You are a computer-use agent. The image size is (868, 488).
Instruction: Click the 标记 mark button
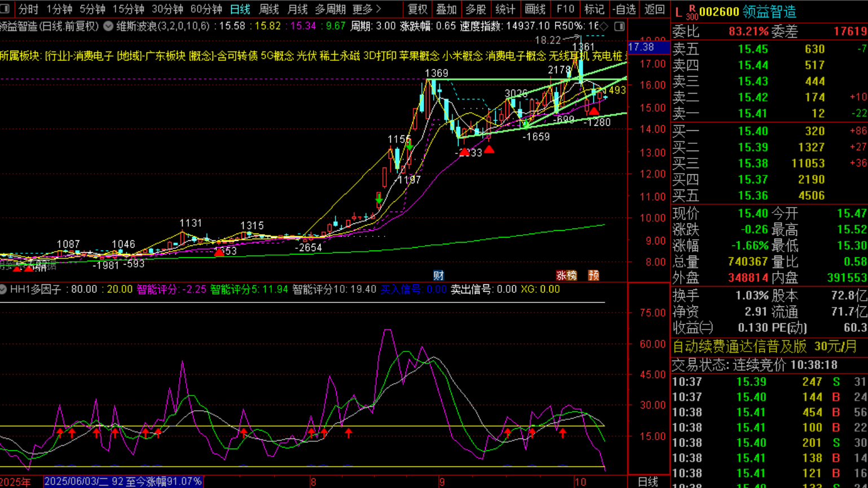[x=594, y=9]
